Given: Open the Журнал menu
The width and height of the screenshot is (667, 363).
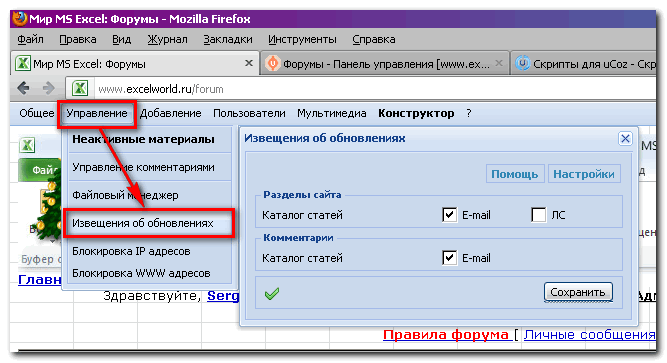Looking at the screenshot, I should (167, 39).
